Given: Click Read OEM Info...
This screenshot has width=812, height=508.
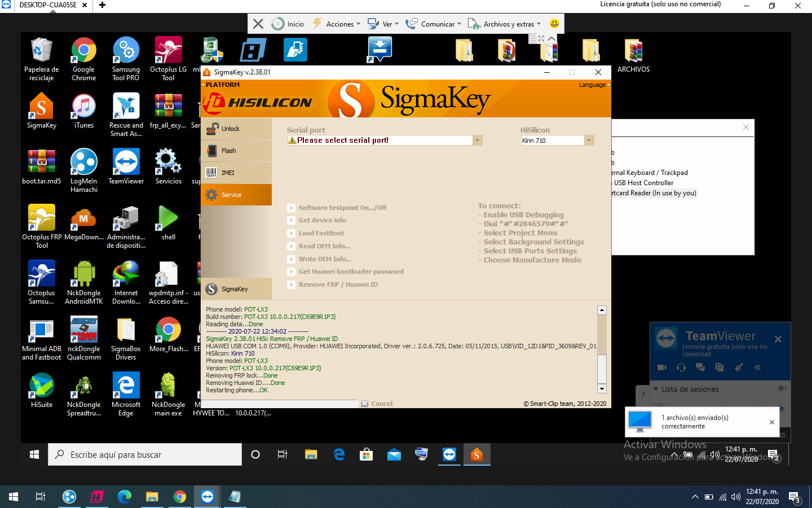Looking at the screenshot, I should point(324,246).
